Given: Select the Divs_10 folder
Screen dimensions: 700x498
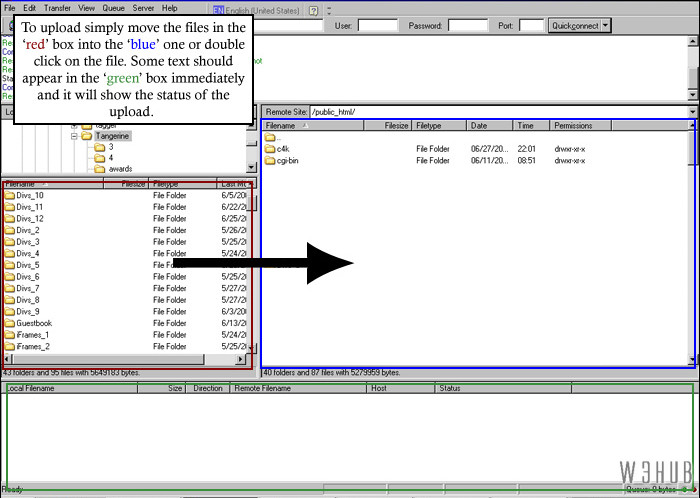Looking at the screenshot, I should pyautogui.click(x=30, y=195).
